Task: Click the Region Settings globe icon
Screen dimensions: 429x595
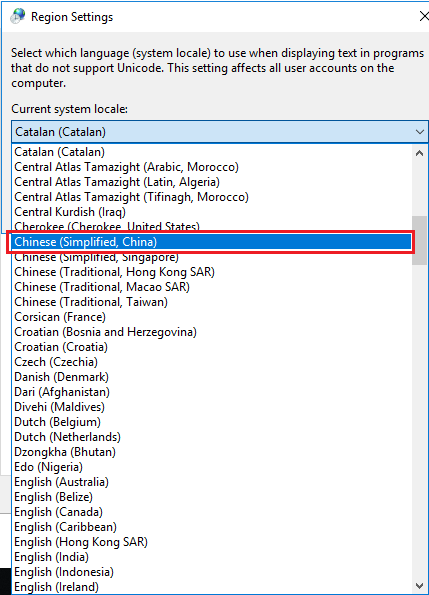Action: [x=17, y=16]
